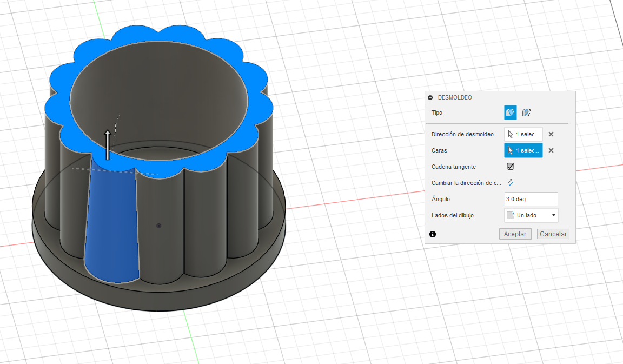Clear the Dirección de desmoldeo selection
This screenshot has width=623, height=364.
click(x=551, y=134)
